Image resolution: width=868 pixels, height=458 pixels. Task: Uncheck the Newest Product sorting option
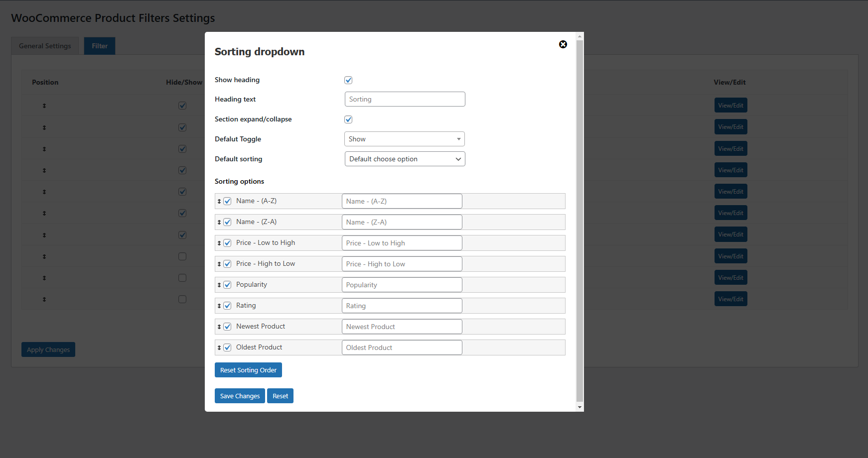coord(227,327)
